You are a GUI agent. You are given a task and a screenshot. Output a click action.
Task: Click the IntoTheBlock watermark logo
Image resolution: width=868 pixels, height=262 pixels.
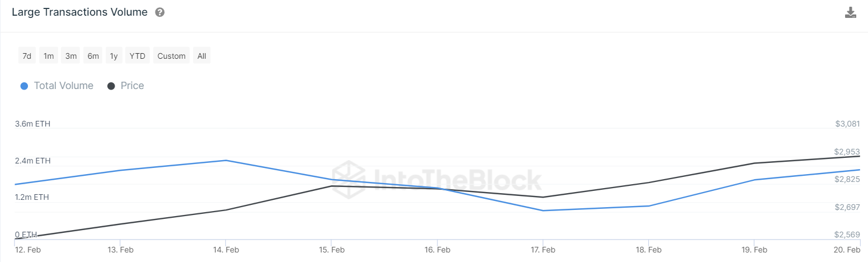coord(437,180)
